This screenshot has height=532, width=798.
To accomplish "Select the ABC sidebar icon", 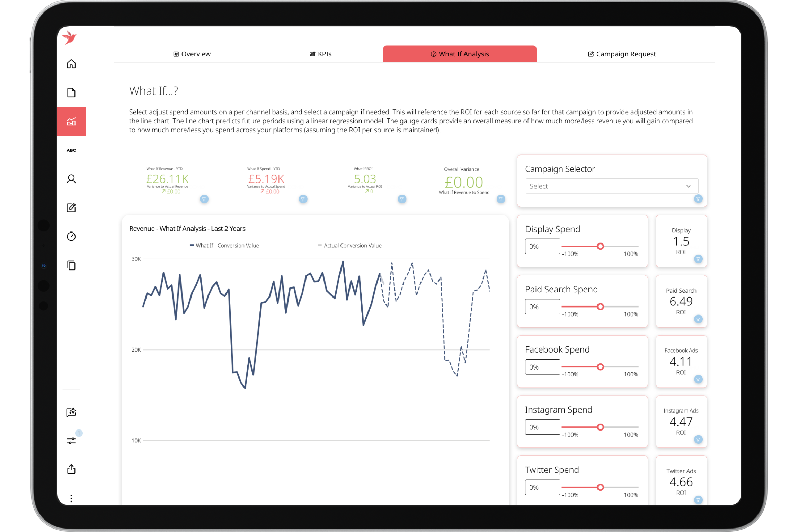I will click(71, 150).
